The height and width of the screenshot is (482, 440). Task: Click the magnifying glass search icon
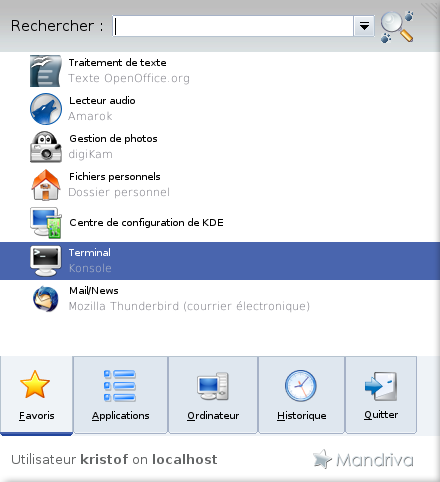397,27
